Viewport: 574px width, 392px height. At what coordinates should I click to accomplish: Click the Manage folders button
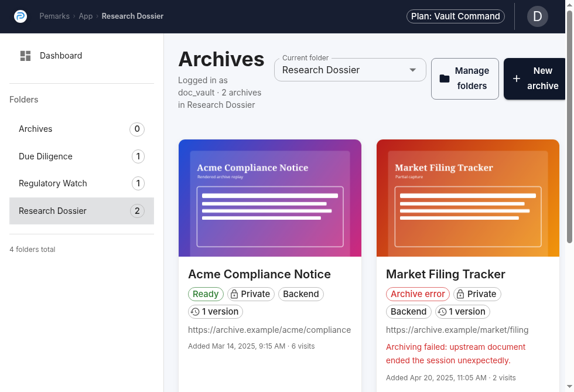tap(465, 79)
